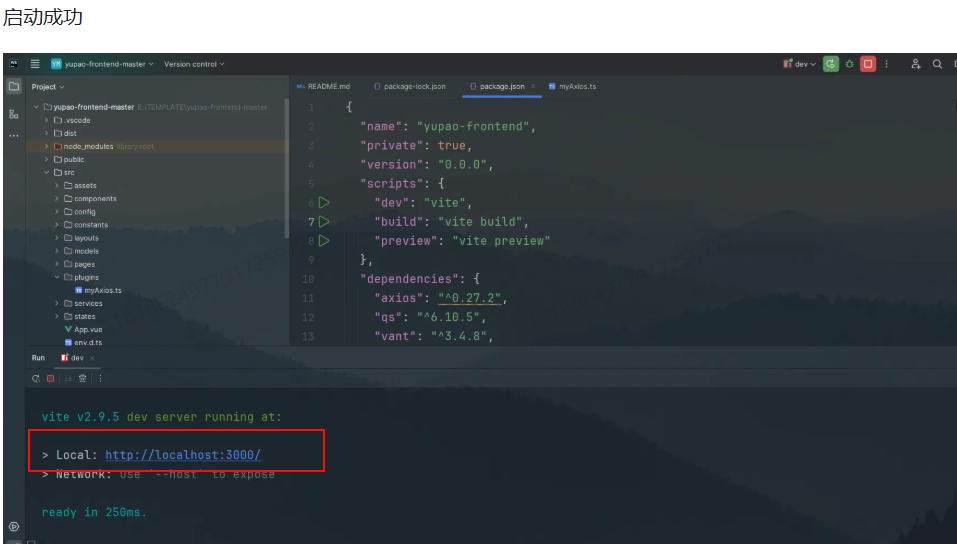Open Version control dropdown
The image size is (957, 544).
tap(194, 63)
